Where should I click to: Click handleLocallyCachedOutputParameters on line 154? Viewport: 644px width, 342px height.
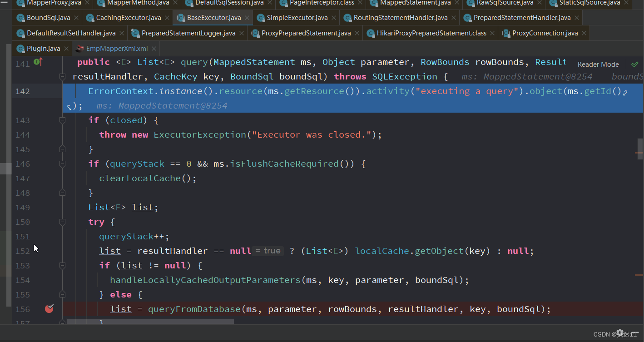206,280
